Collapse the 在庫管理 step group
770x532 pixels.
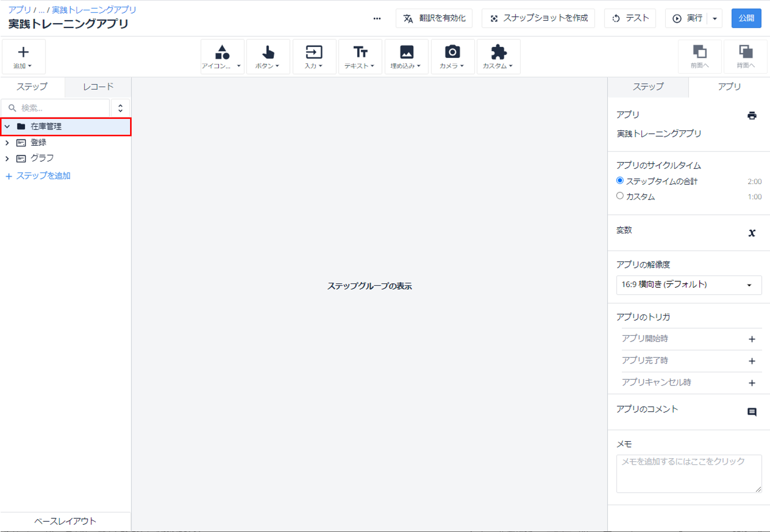[x=7, y=126]
